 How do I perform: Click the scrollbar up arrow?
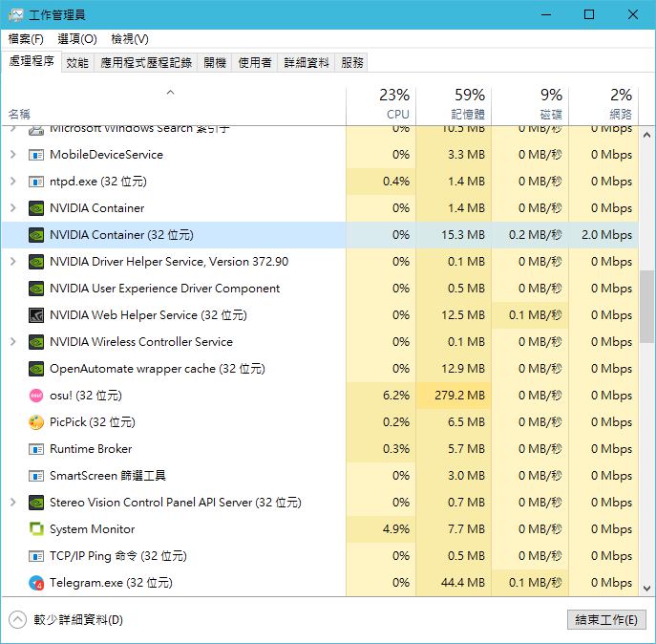coord(646,135)
